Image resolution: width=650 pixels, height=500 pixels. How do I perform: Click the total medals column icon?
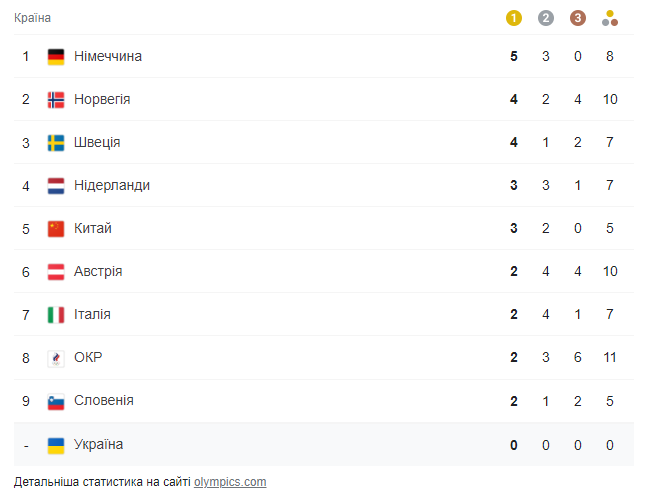point(610,18)
